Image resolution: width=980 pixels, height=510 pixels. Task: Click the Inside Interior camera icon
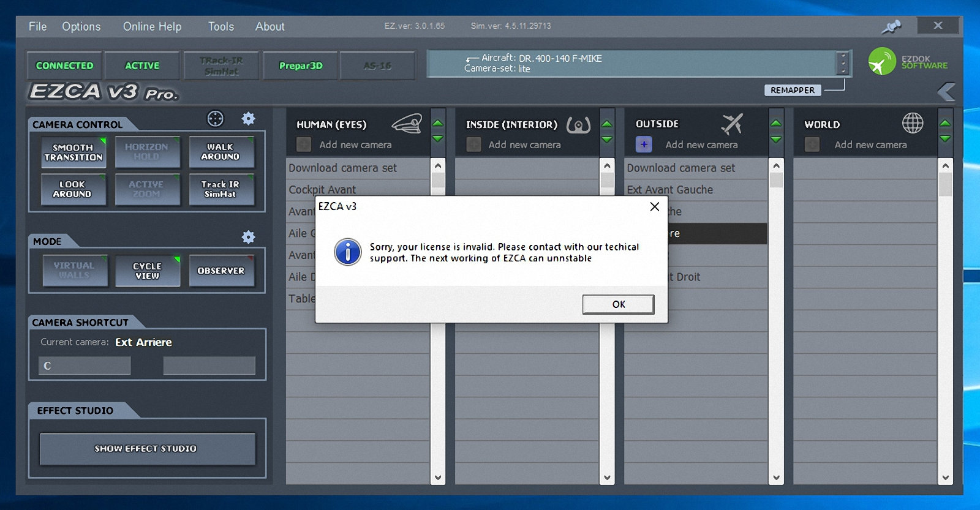(578, 124)
